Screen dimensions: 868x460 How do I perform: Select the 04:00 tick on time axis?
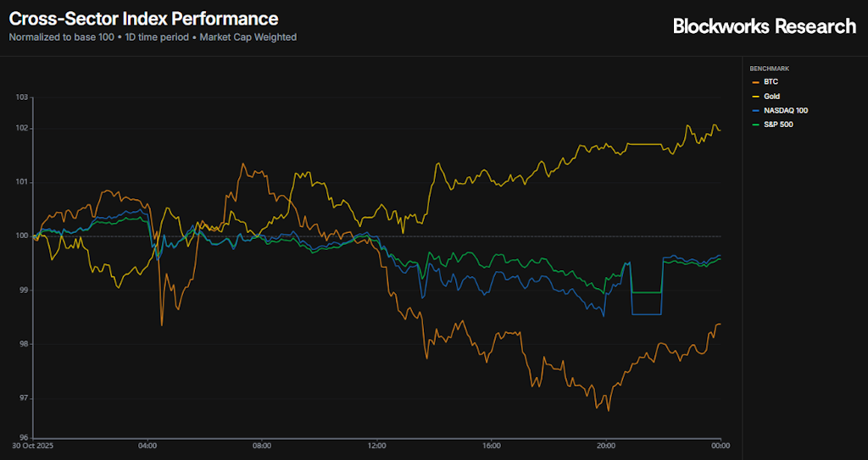[x=147, y=446]
